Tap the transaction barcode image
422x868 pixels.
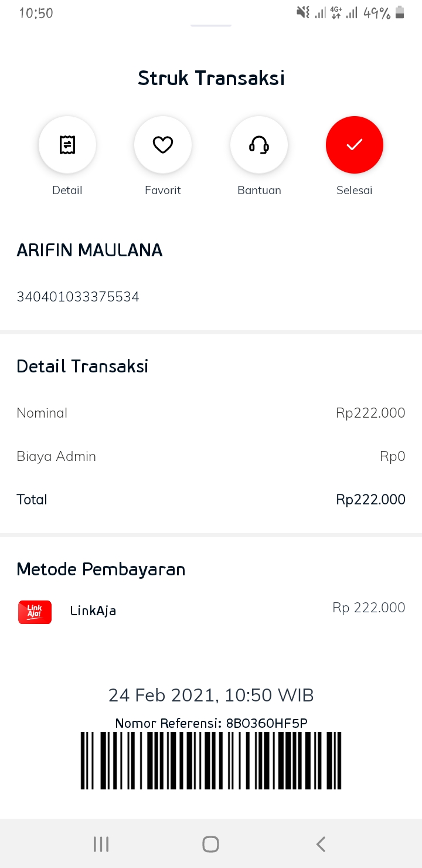pyautogui.click(x=211, y=760)
